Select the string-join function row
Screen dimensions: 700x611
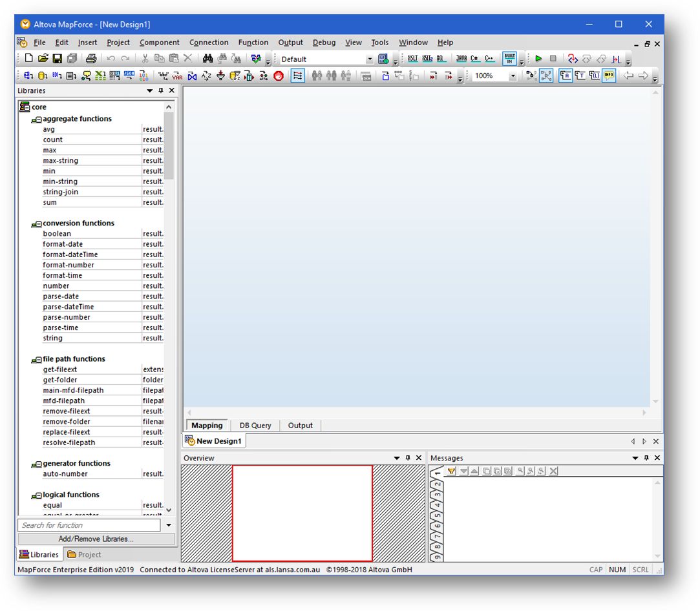[x=92, y=192]
